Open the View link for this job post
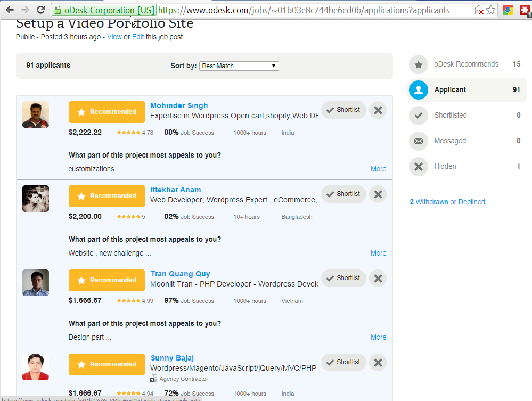 [114, 37]
